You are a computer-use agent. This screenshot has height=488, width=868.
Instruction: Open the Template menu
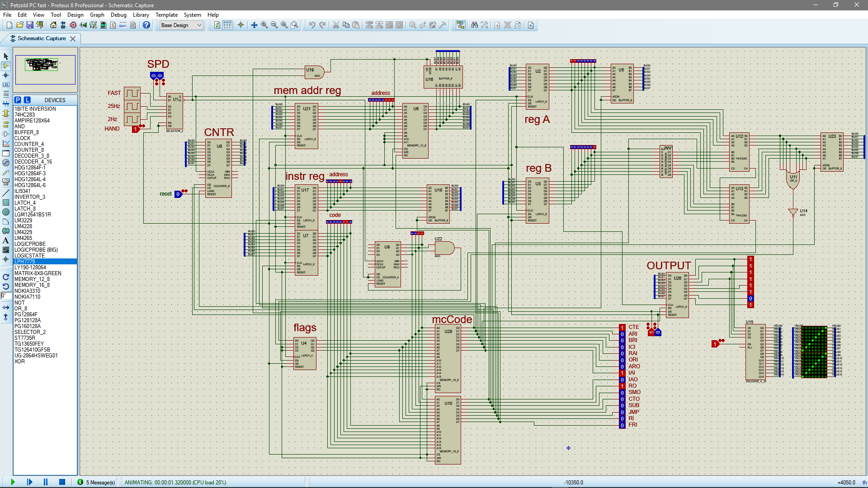(166, 15)
